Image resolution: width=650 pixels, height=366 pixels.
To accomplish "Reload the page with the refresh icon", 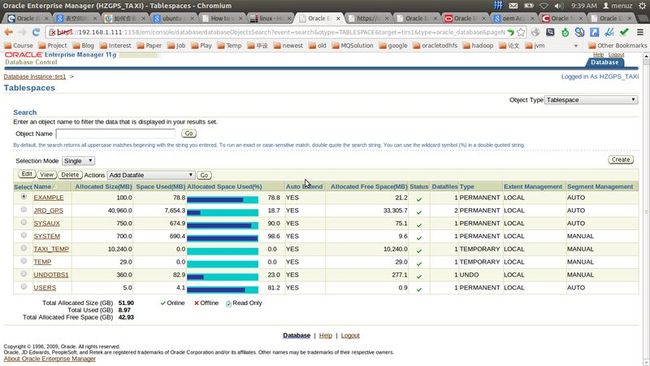I will pyautogui.click(x=36, y=32).
